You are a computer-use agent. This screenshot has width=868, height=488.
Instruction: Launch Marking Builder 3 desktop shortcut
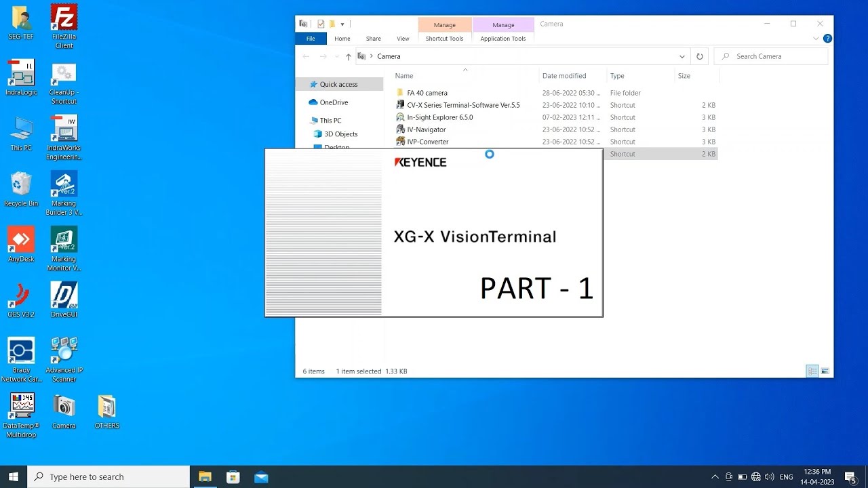click(x=64, y=193)
